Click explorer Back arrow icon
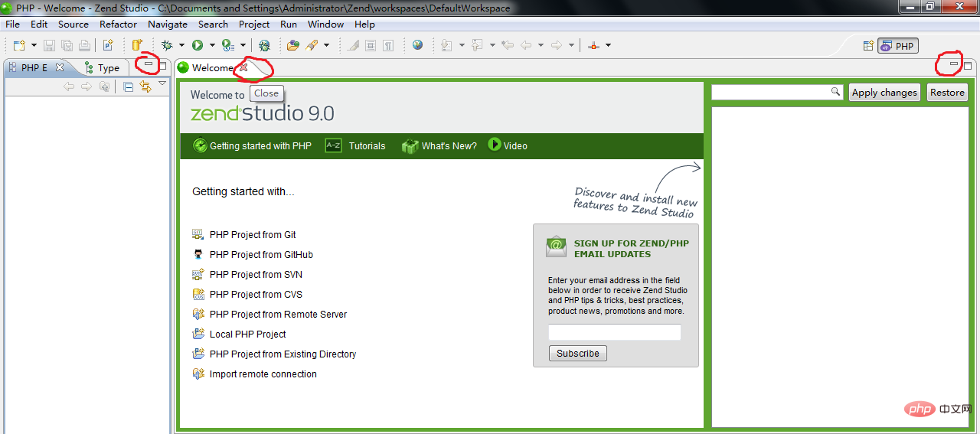The height and width of the screenshot is (434, 980). click(x=69, y=86)
